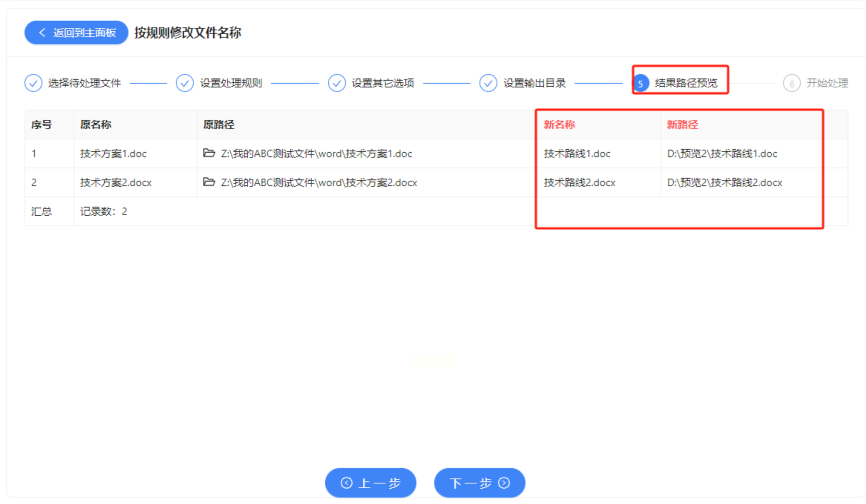This screenshot has width=866, height=504.
Task: Click step 6 circle icon
Action: tap(791, 84)
